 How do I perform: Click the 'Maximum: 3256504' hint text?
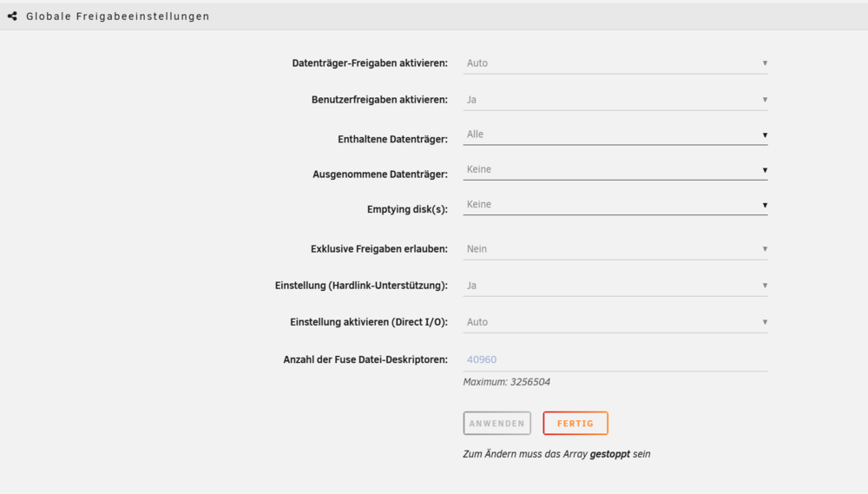pos(507,382)
